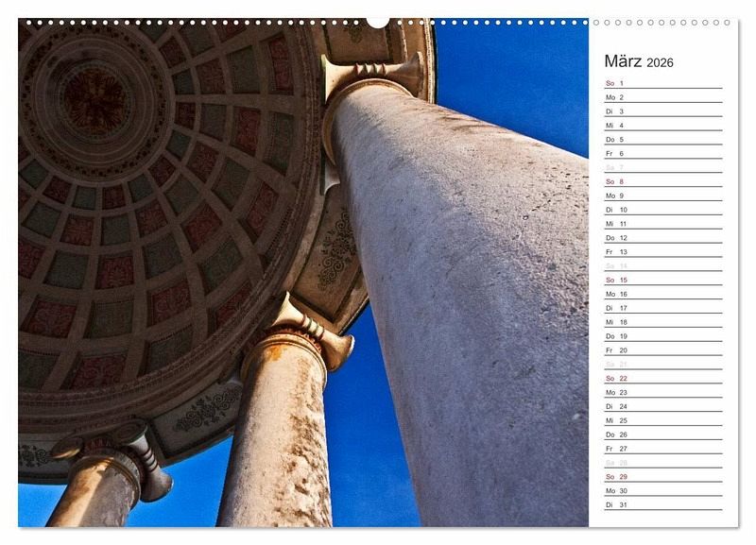
Task: Select the 'Di 10' date row
Action: click(663, 210)
